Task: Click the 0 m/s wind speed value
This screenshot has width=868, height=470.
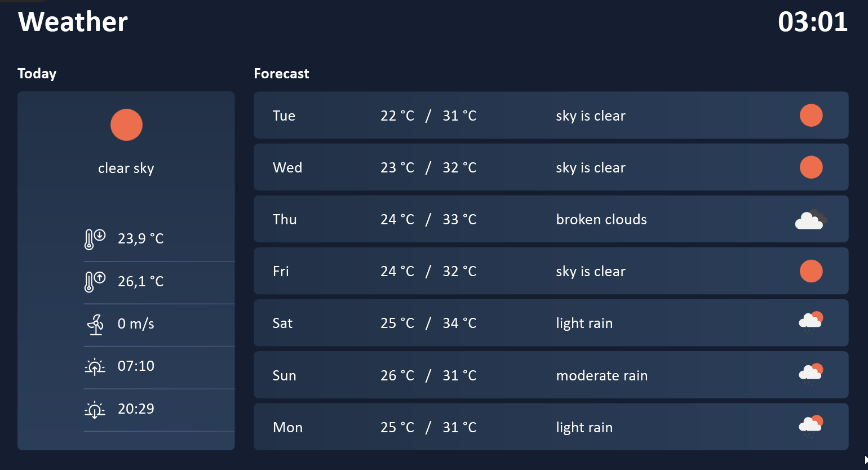Action: [136, 323]
